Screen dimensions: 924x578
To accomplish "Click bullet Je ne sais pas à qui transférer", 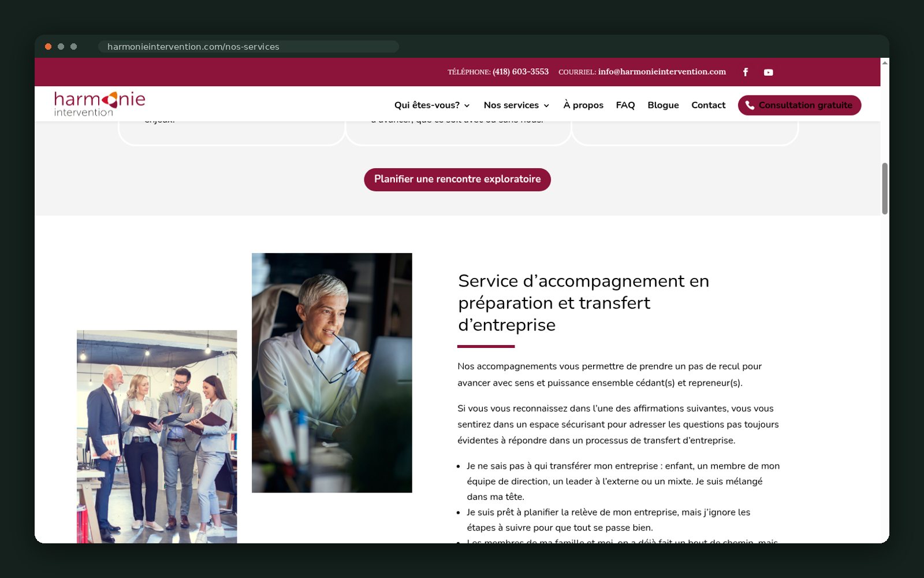I will coord(623,481).
